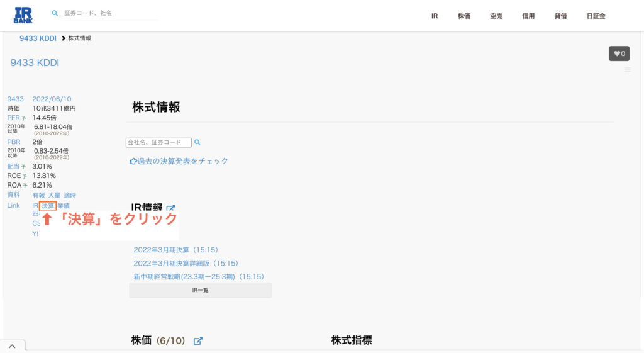644x353 pixels.
Task: Focus the 証券コード、社名 header search field
Action: (x=110, y=13)
